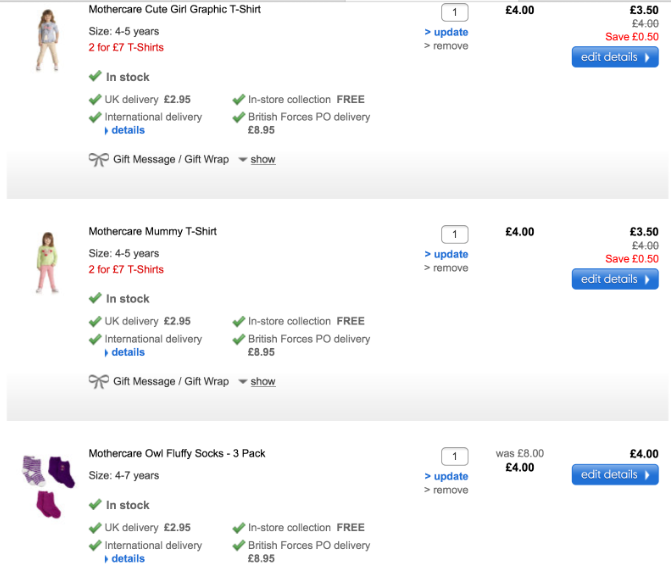Screen dimensions: 671x569
Task: Edit details of Cute Girl Graphic T-Shirt
Action: coord(614,58)
